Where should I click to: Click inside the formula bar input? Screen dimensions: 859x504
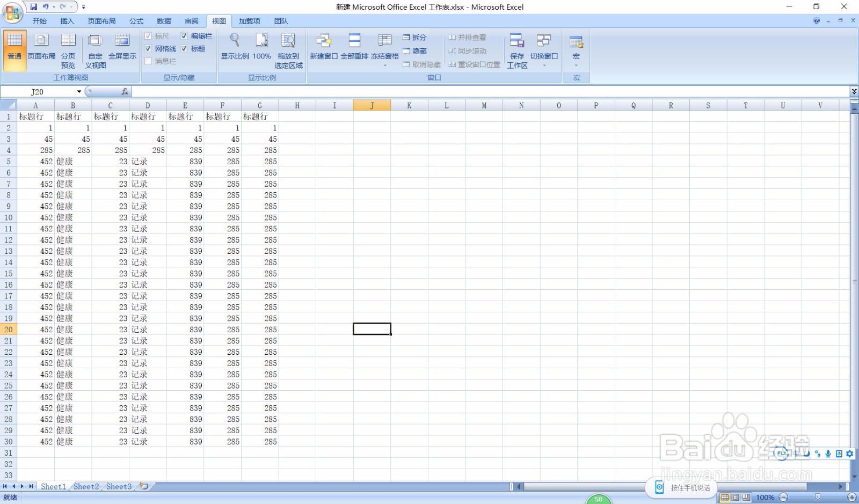(490, 92)
